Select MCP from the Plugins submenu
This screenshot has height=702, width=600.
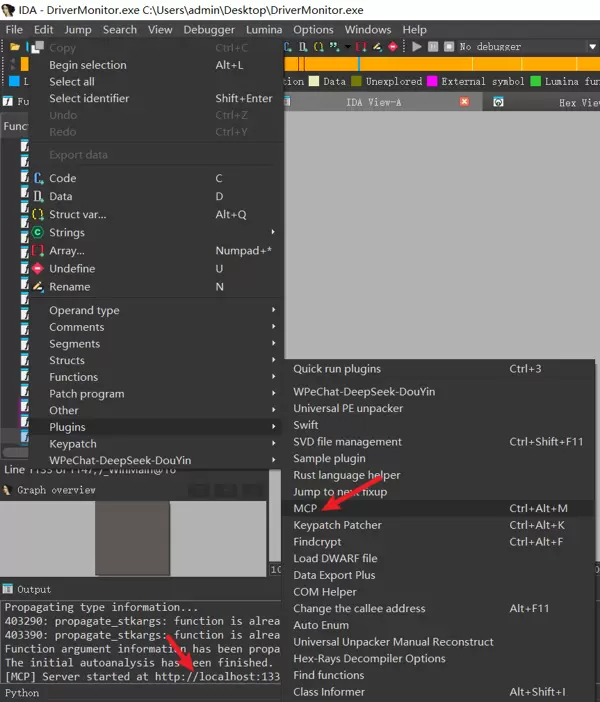click(306, 509)
